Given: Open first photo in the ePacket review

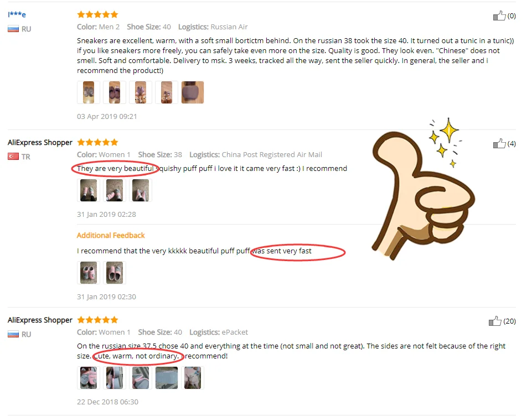Looking at the screenshot, I should (89, 378).
